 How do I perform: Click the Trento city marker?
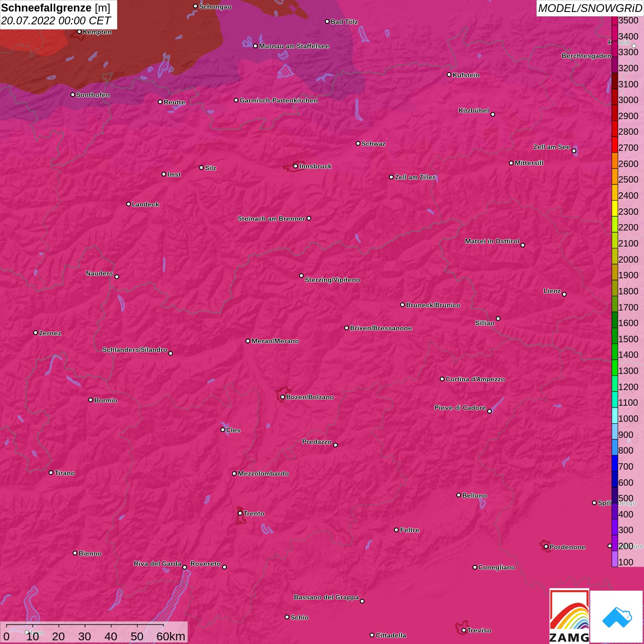240,513
